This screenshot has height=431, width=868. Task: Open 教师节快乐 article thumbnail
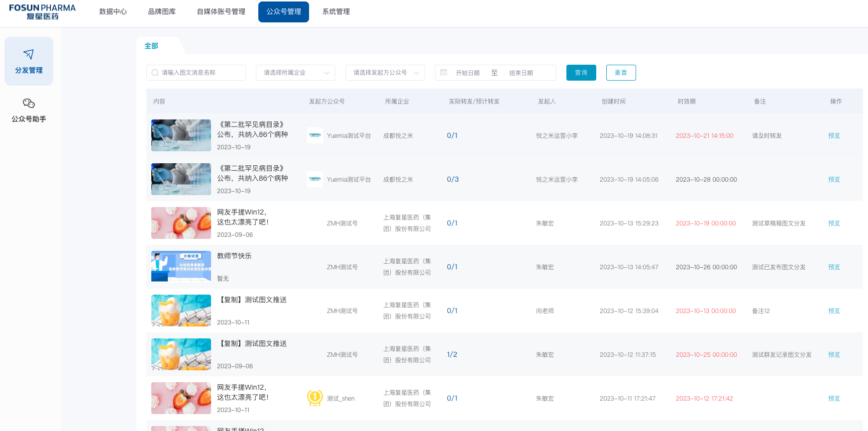tap(181, 267)
